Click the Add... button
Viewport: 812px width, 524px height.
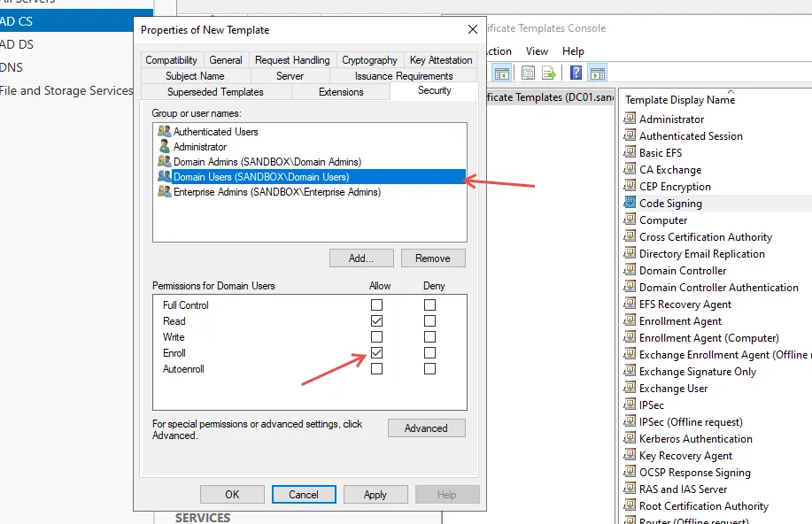point(361,258)
